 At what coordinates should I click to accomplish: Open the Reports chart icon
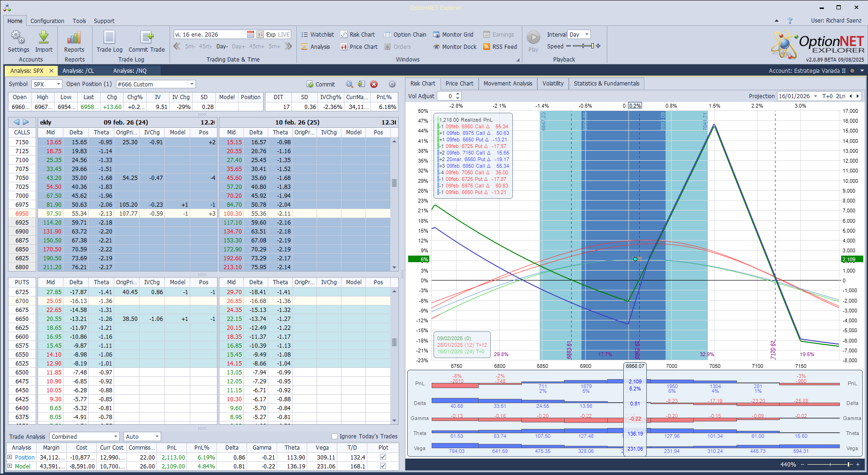point(74,41)
